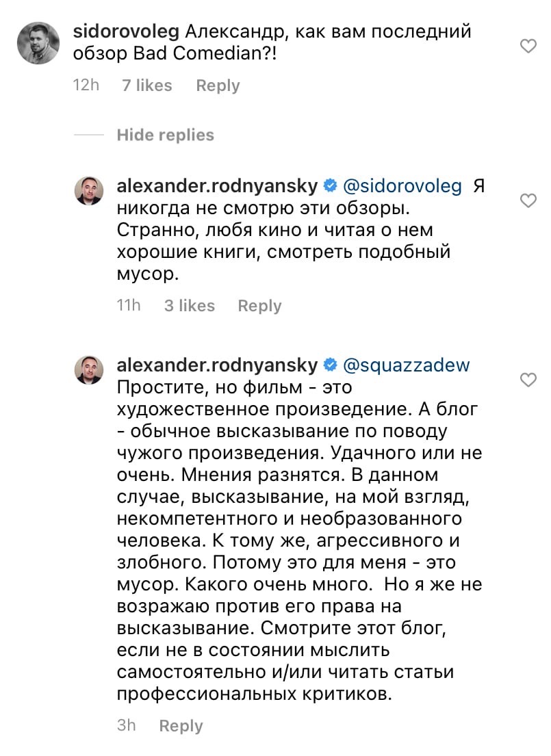
Task: Click verified badge next to @squazzadew mention
Action: (x=330, y=365)
